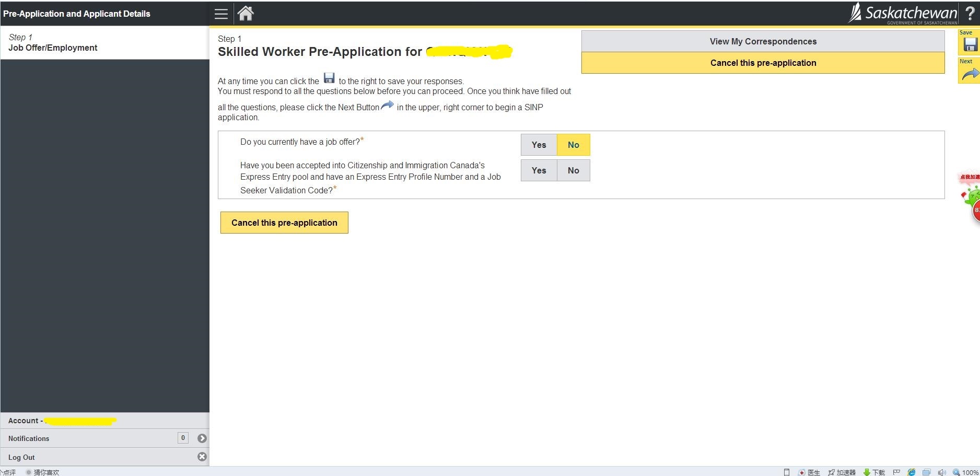
Task: Select No for Express Entry pool question
Action: tap(573, 170)
